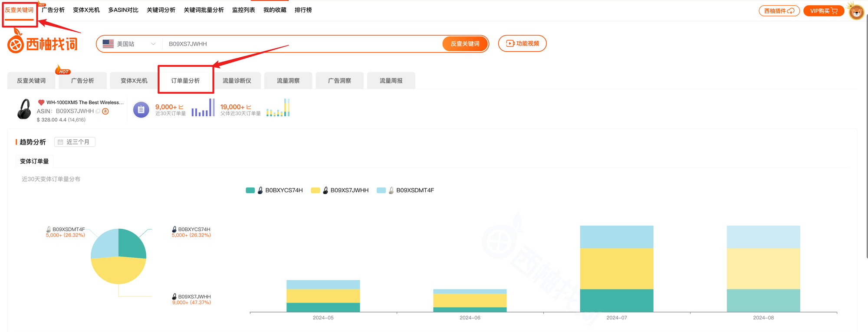Open 反查关键词 in the top navigation
The height and width of the screenshot is (332, 868).
pyautogui.click(x=19, y=10)
